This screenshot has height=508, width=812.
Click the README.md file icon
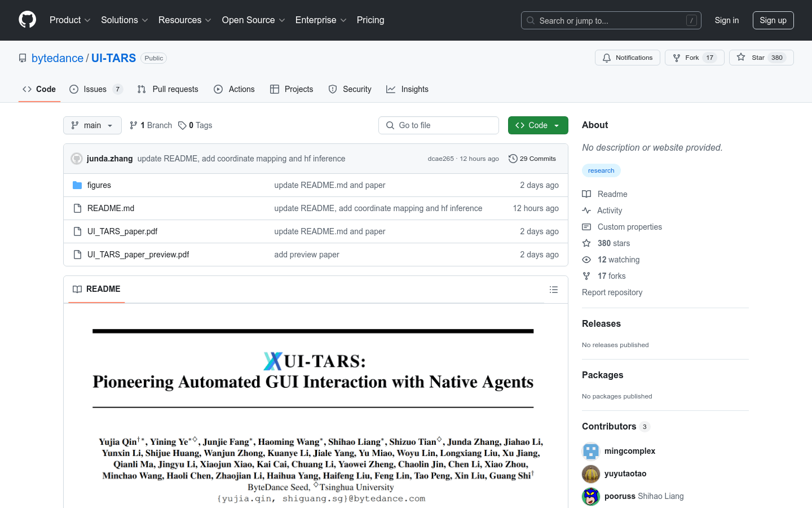(x=78, y=208)
